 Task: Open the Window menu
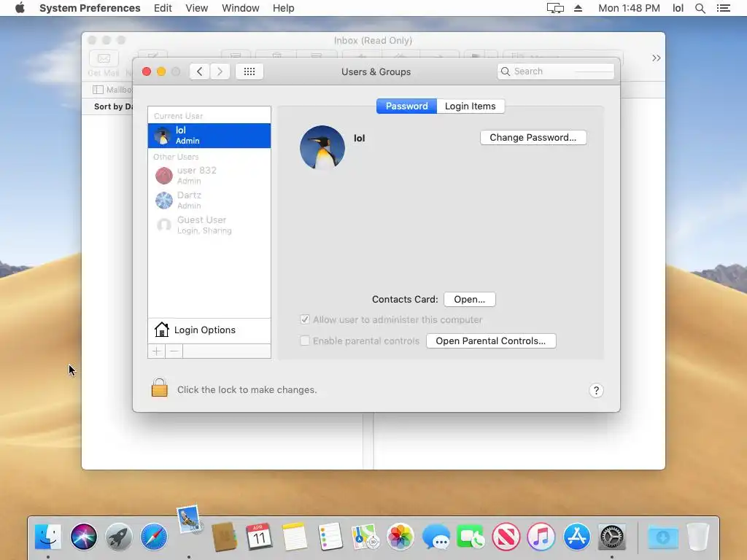[x=241, y=8]
